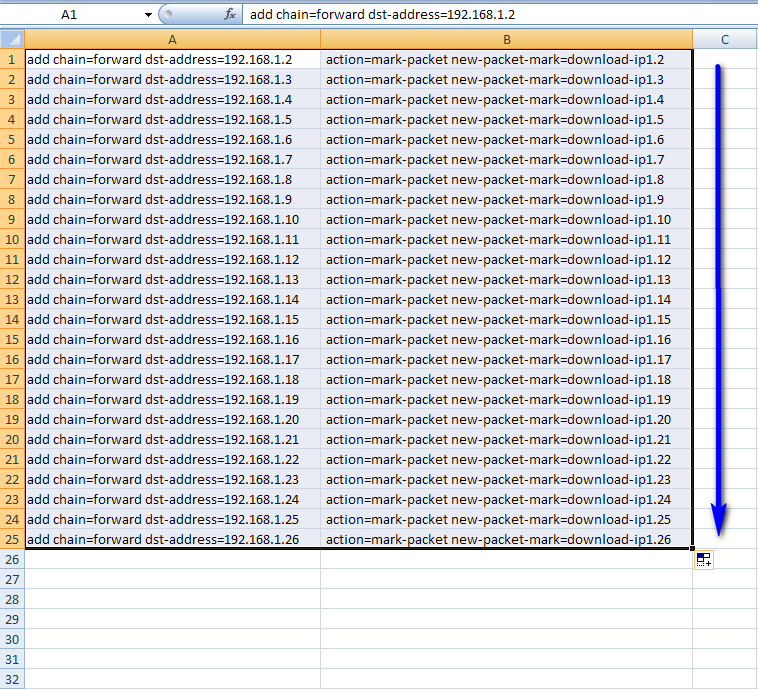Select cell with dst-address=192.168.1.22
Viewport: 758px width, 689px height.
pos(173,459)
